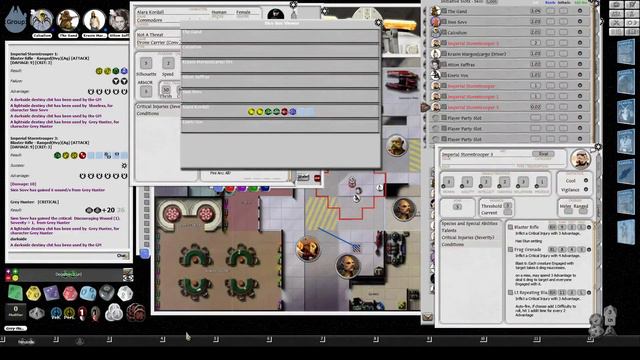640x360 pixels.
Task: Select The Gand character portrait
Action: (68, 20)
